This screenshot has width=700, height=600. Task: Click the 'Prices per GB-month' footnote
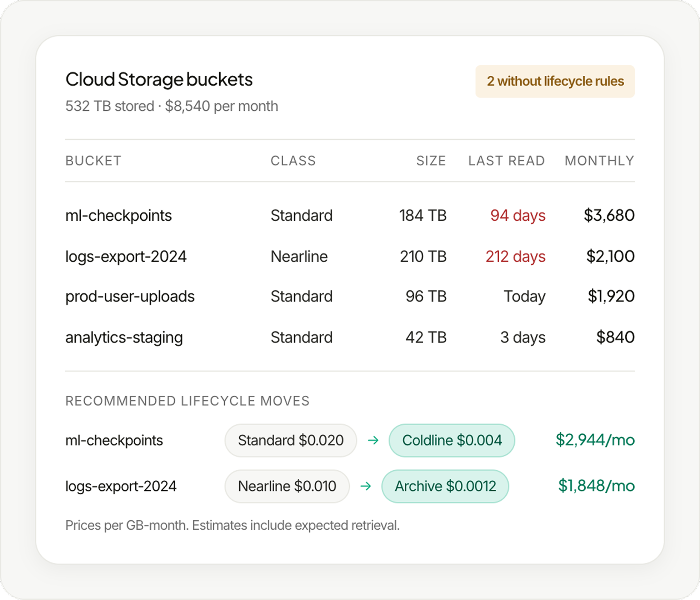[232, 525]
